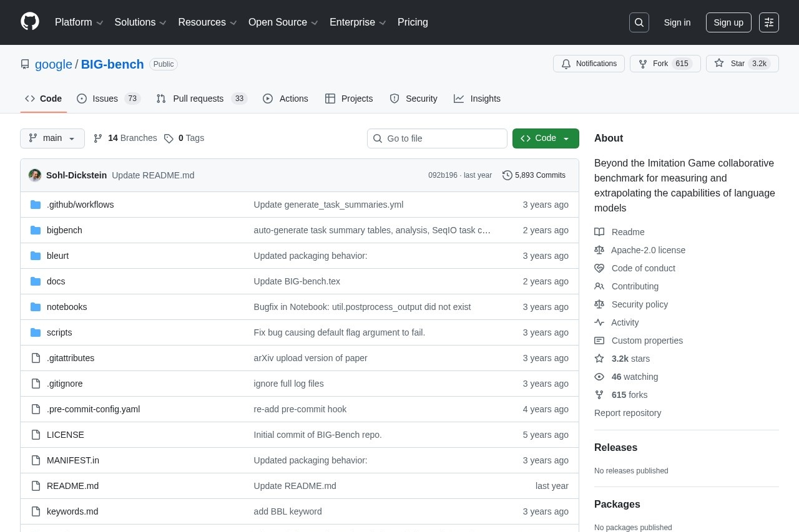Click the branches icon next to 14 Branches
The height and width of the screenshot is (532, 799).
[98, 138]
